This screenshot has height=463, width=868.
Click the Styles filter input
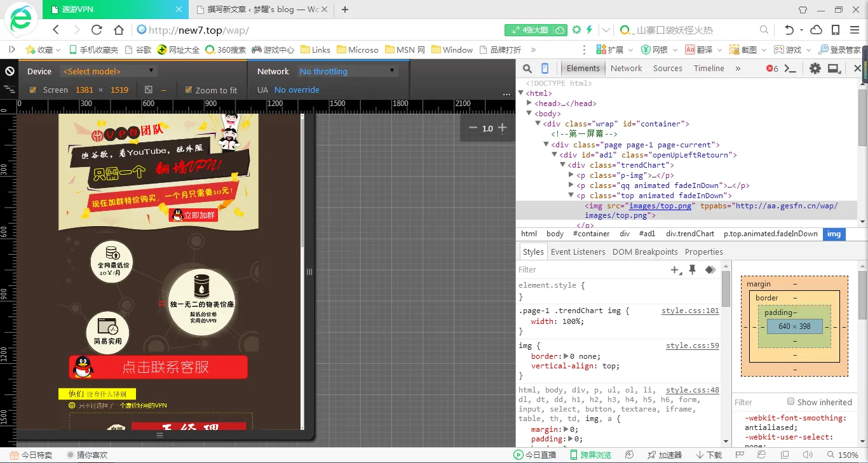point(591,270)
